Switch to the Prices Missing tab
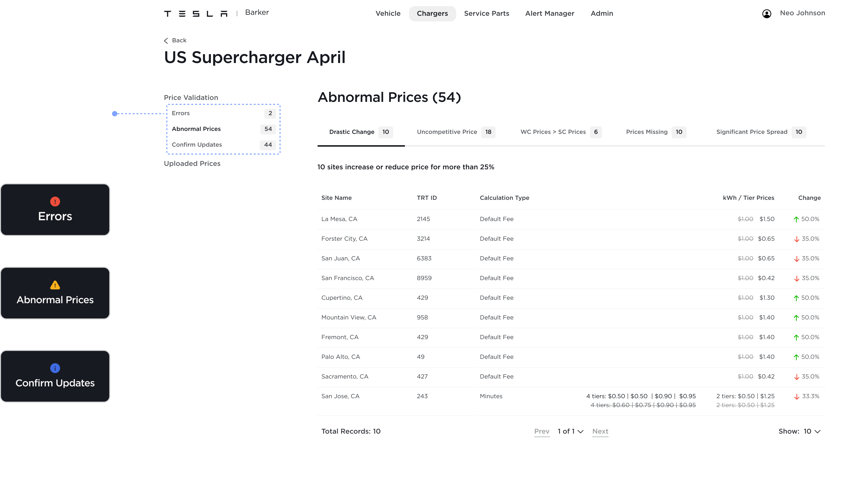 click(x=656, y=132)
